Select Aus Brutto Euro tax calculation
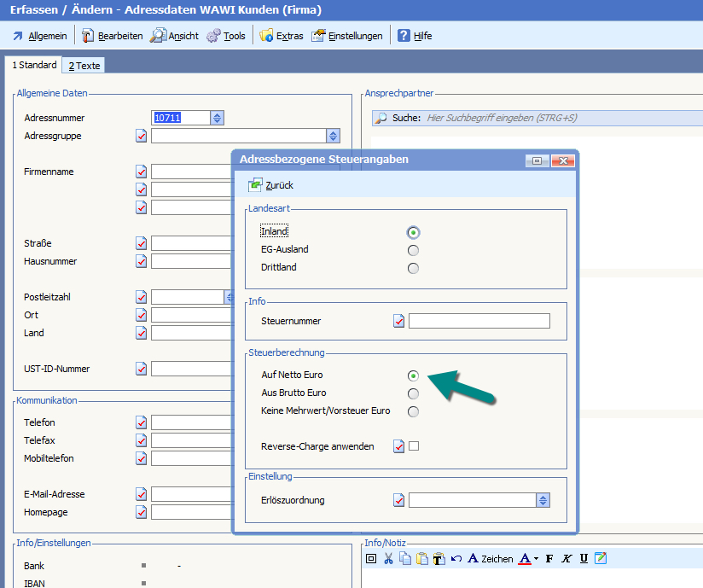This screenshot has width=703, height=588. (x=413, y=393)
